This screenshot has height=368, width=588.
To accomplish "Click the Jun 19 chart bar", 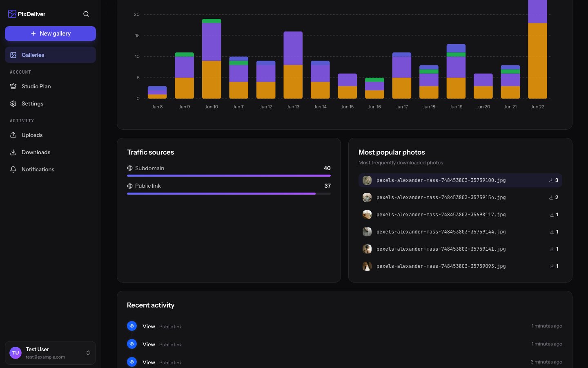I will (x=456, y=72).
